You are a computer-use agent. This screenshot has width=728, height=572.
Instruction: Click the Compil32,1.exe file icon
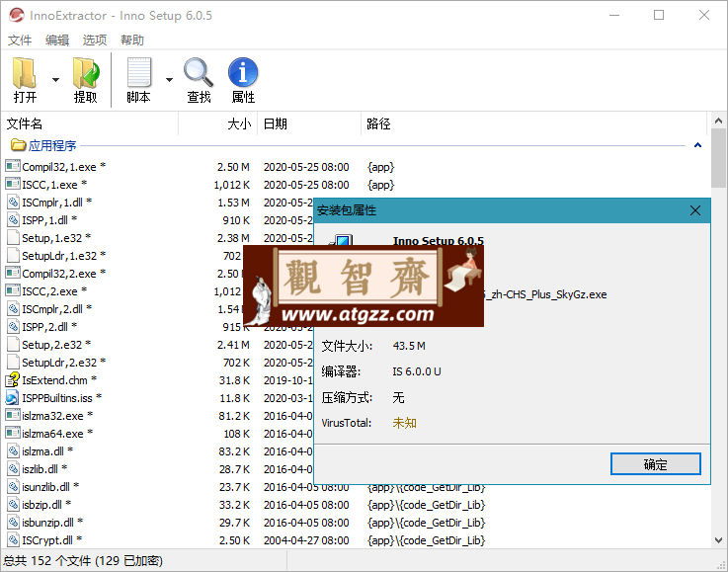coord(13,166)
